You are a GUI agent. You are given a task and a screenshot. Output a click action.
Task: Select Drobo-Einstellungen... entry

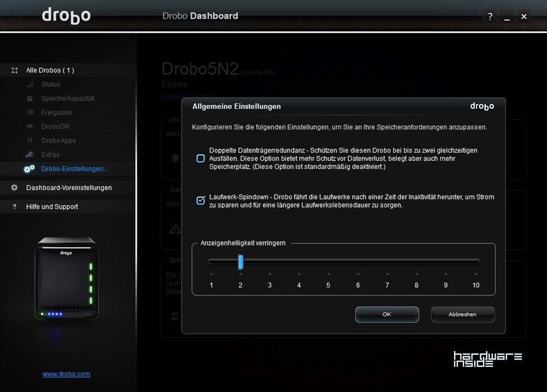pyautogui.click(x=74, y=169)
